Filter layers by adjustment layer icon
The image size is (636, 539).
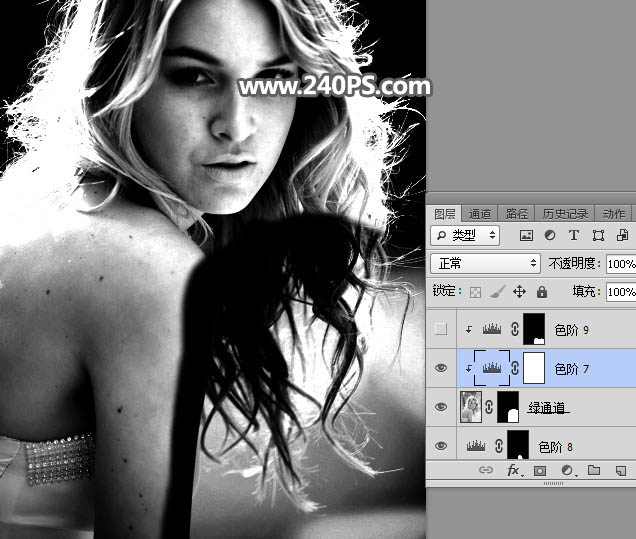550,235
